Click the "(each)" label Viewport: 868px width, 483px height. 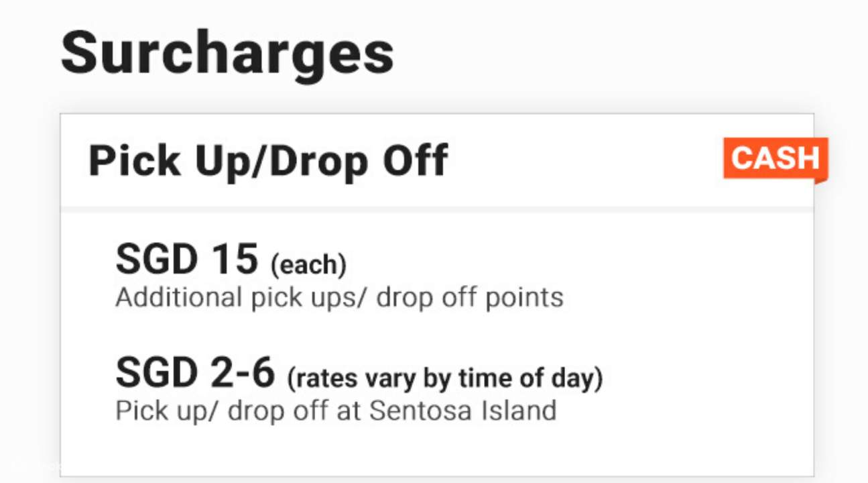click(308, 265)
